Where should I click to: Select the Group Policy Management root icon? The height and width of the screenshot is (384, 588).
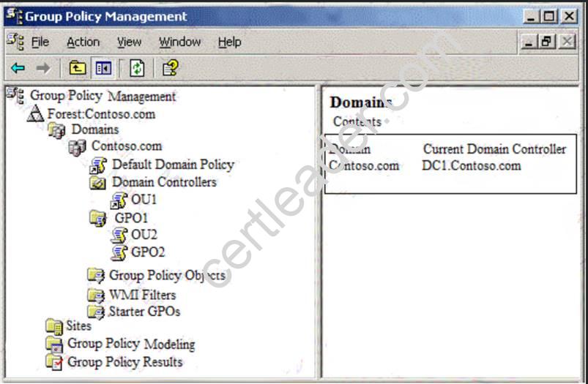point(15,96)
